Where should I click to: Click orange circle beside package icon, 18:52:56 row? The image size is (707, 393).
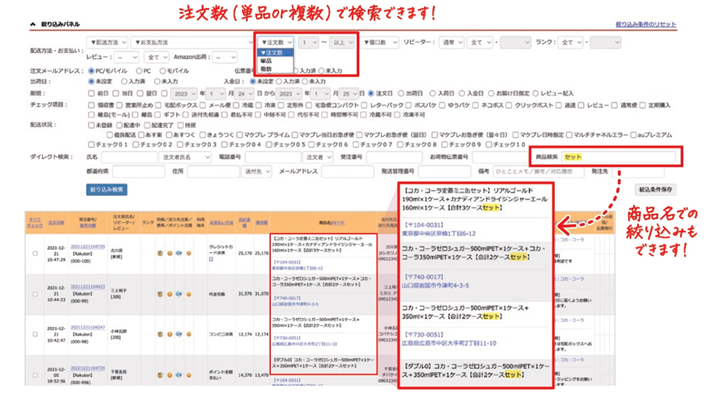click(170, 375)
